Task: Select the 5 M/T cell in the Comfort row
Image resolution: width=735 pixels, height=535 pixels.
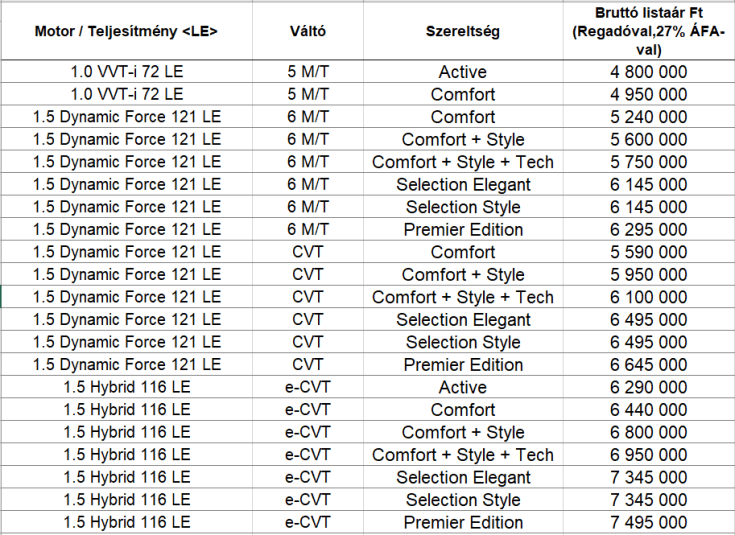Action: (308, 94)
